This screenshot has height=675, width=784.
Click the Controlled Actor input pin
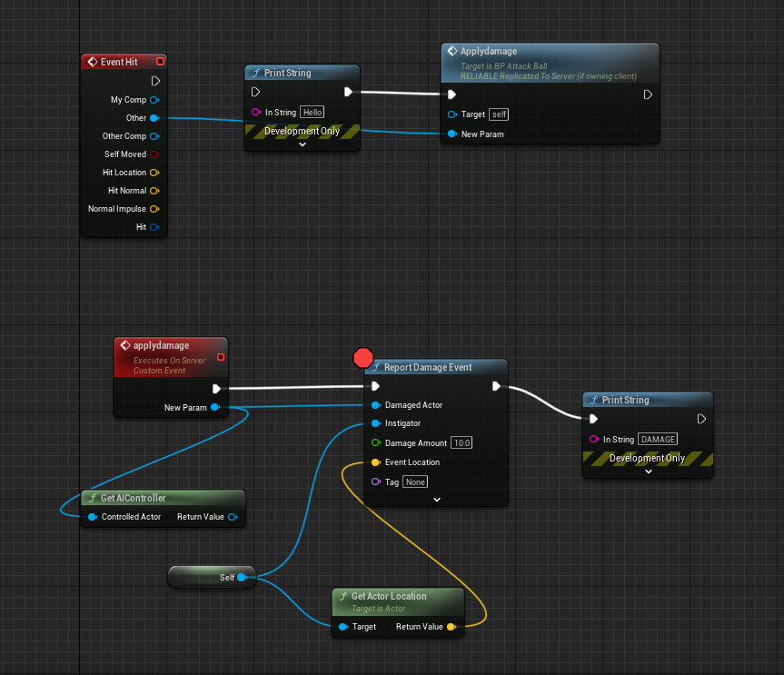93,517
